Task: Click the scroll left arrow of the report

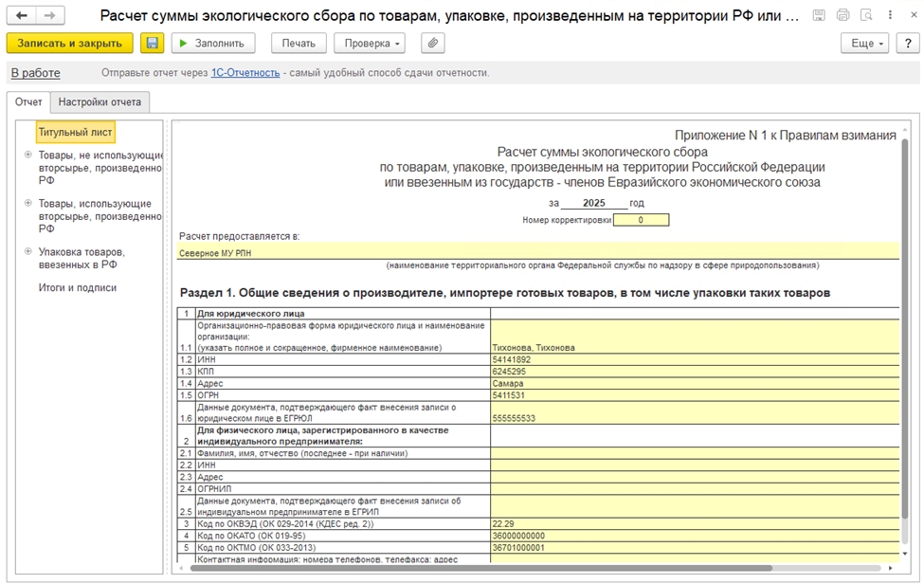Action: 181,568
